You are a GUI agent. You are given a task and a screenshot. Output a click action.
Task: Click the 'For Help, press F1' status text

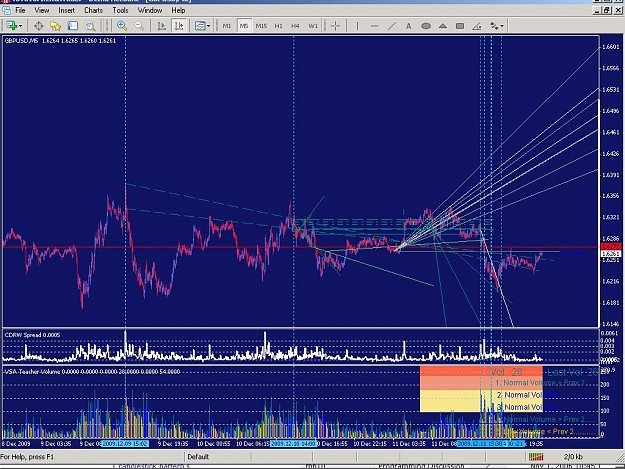tap(27, 457)
